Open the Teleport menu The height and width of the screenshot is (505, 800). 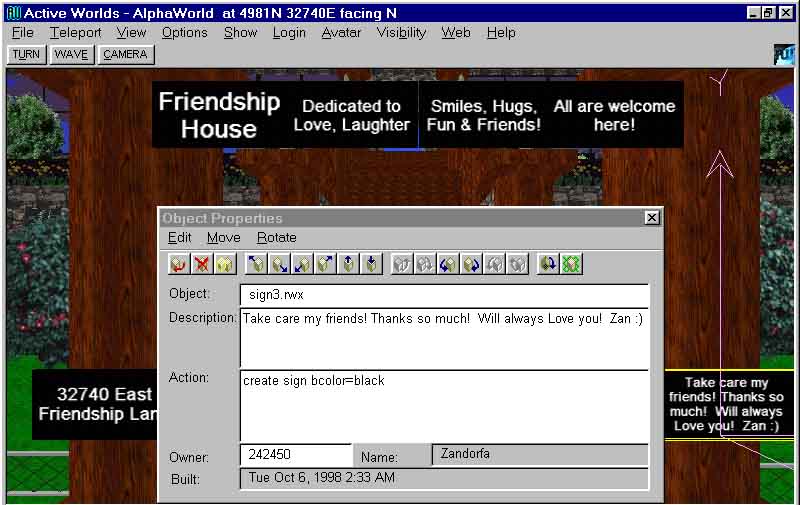[76, 33]
